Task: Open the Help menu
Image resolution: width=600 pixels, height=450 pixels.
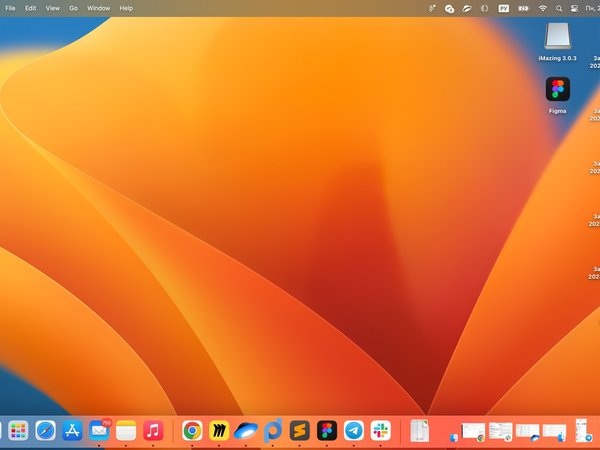Action: (126, 8)
